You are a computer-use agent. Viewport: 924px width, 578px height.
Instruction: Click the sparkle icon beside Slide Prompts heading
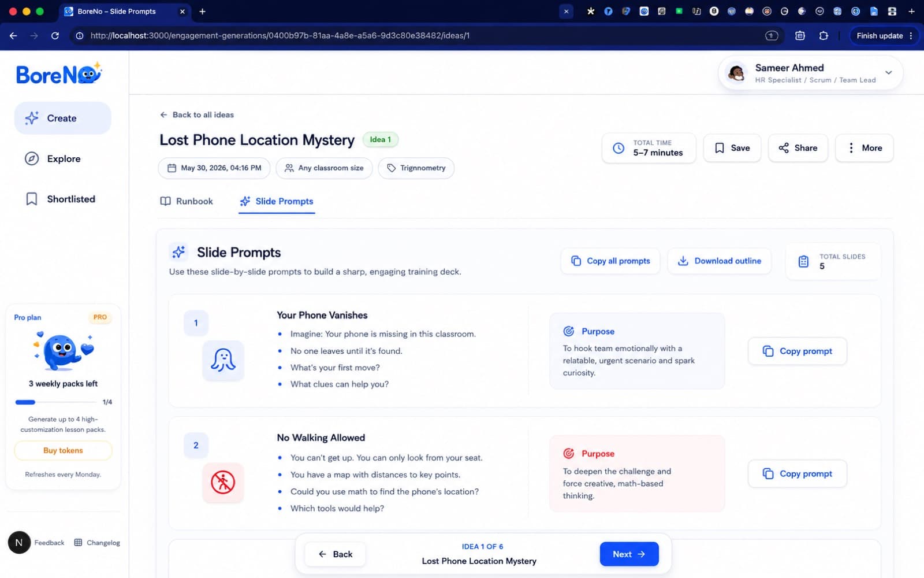(x=178, y=252)
